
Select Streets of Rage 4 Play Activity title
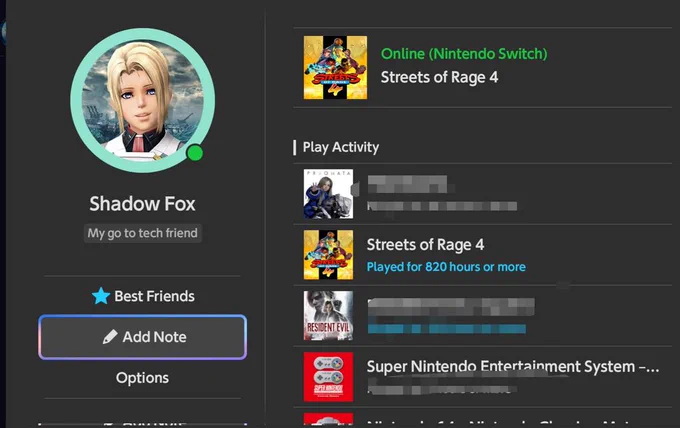coord(425,245)
